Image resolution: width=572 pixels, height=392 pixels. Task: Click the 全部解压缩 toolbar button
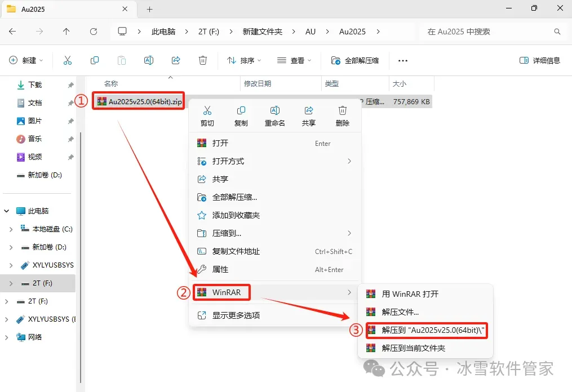pyautogui.click(x=355, y=60)
